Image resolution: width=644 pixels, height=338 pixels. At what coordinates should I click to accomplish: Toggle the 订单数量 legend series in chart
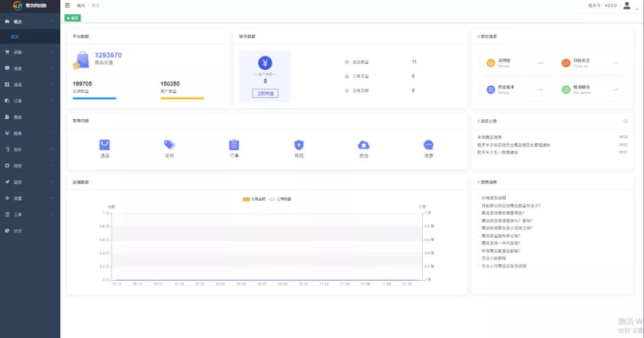(x=280, y=199)
